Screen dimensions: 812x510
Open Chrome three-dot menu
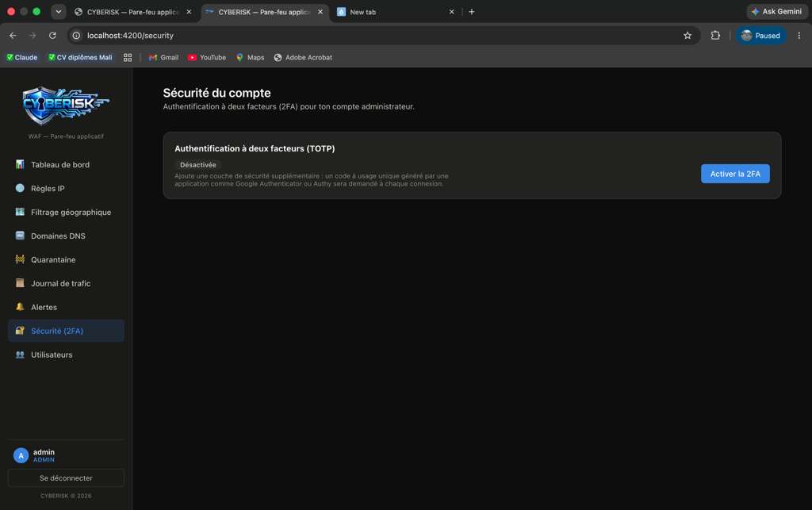[799, 35]
